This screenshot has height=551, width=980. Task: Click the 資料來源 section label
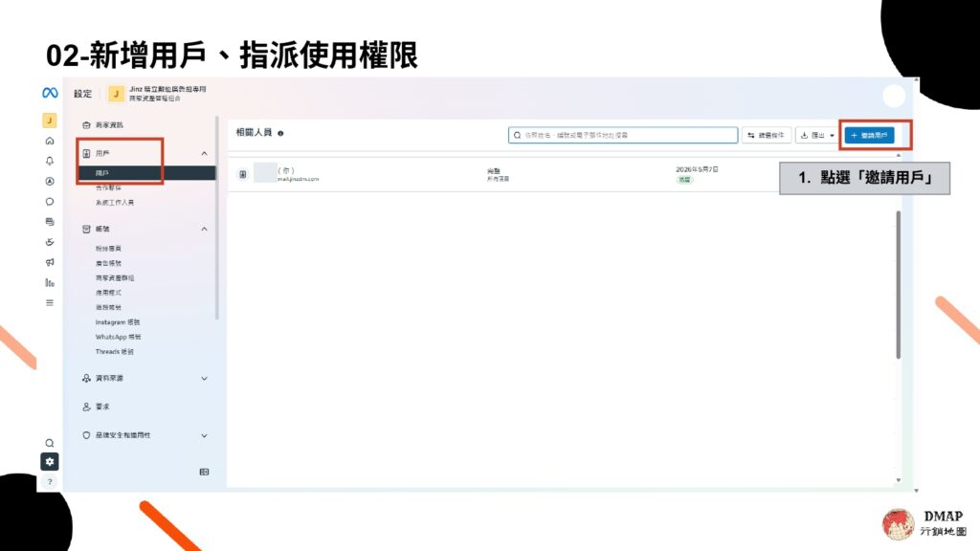(109, 379)
